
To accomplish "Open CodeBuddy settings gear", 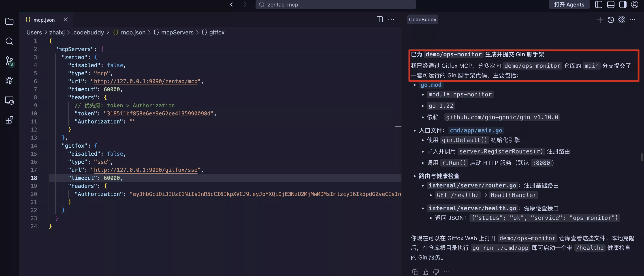I will (621, 19).
